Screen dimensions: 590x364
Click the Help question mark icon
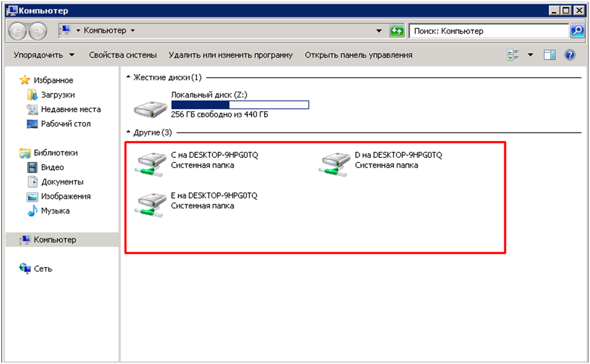click(x=569, y=55)
